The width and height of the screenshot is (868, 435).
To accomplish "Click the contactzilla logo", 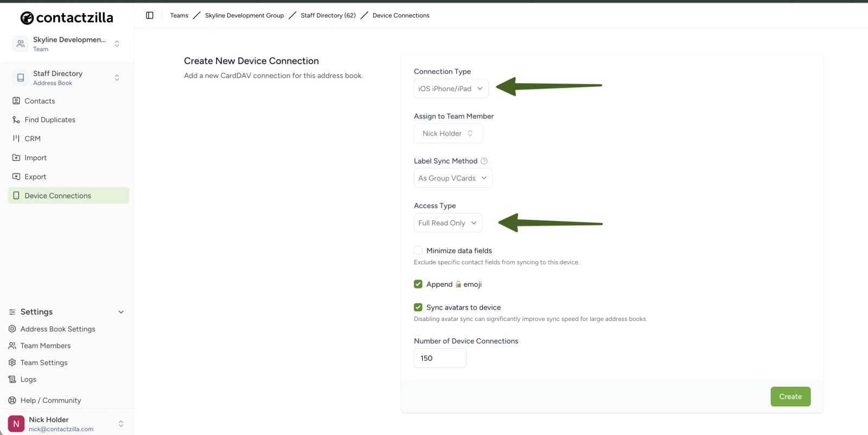I will click(67, 18).
